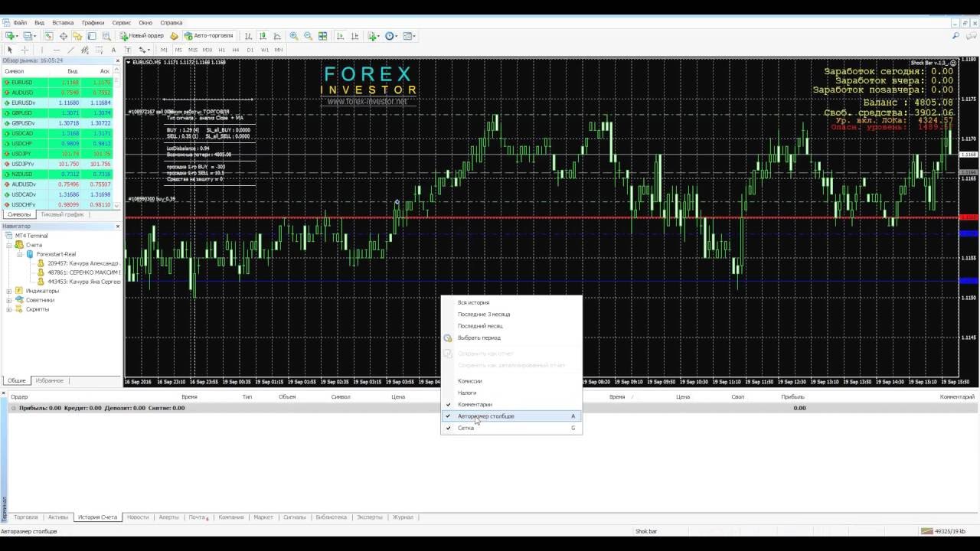Image resolution: width=980 pixels, height=551 pixels.
Task: Toggle Комментарии checked menu item
Action: pos(511,404)
